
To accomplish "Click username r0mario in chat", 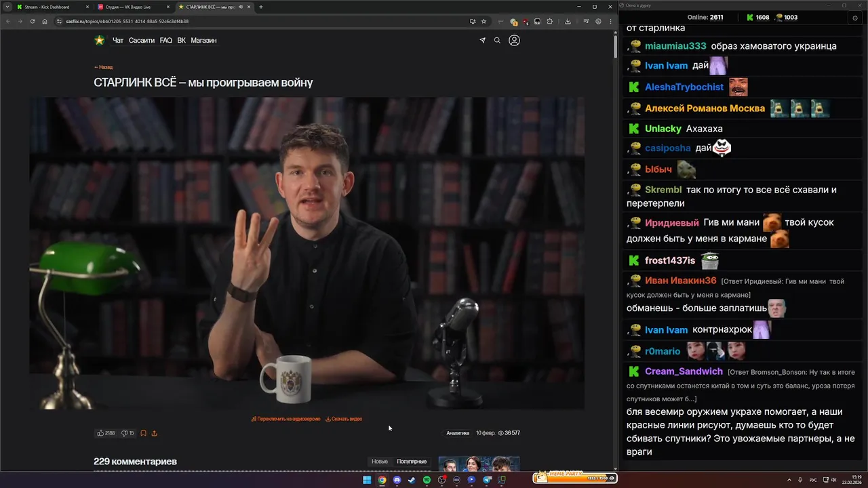I will [x=663, y=351].
